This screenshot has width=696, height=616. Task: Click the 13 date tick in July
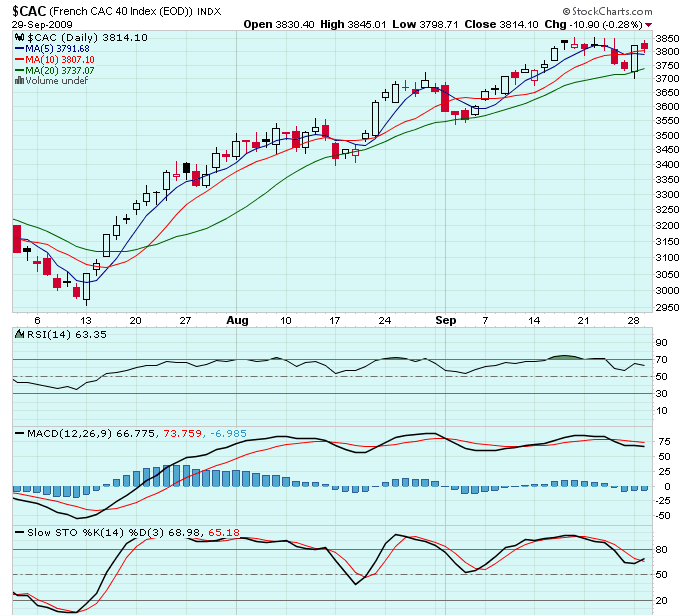click(86, 320)
